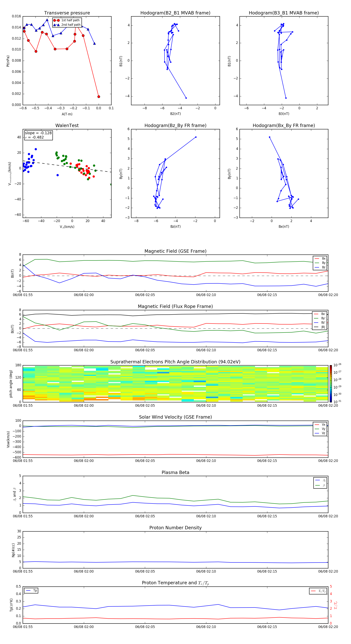
Task: Click the '180' pitch angle tick label
Action: pyautogui.click(x=18, y=365)
